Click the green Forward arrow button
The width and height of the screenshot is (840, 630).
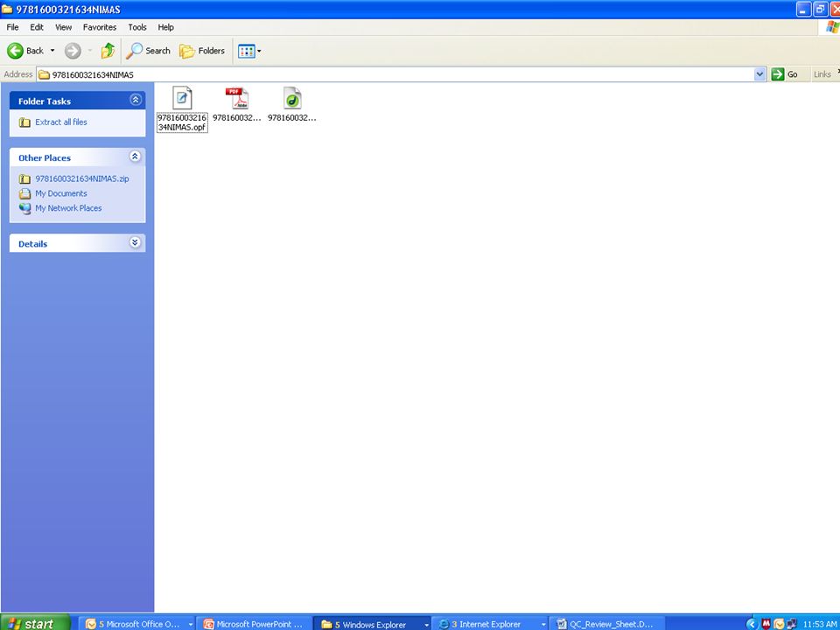(x=73, y=51)
